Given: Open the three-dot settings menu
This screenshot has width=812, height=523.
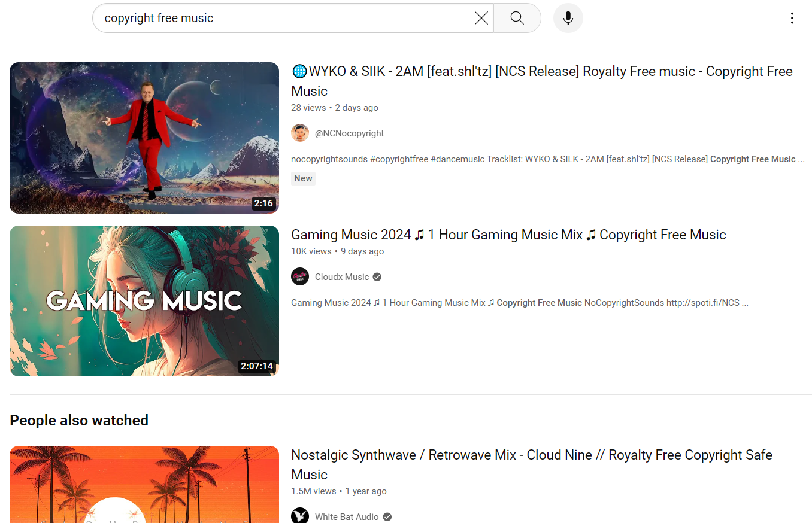Looking at the screenshot, I should pos(792,18).
